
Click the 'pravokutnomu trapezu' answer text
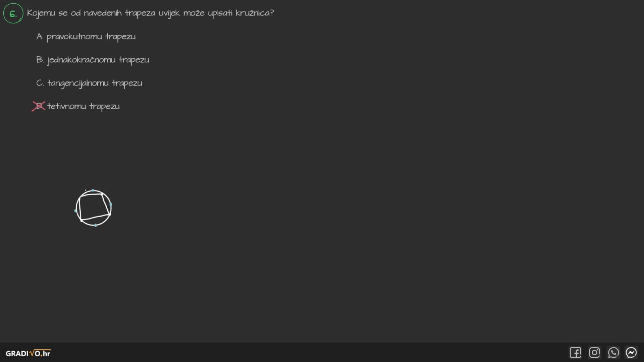pos(91,37)
